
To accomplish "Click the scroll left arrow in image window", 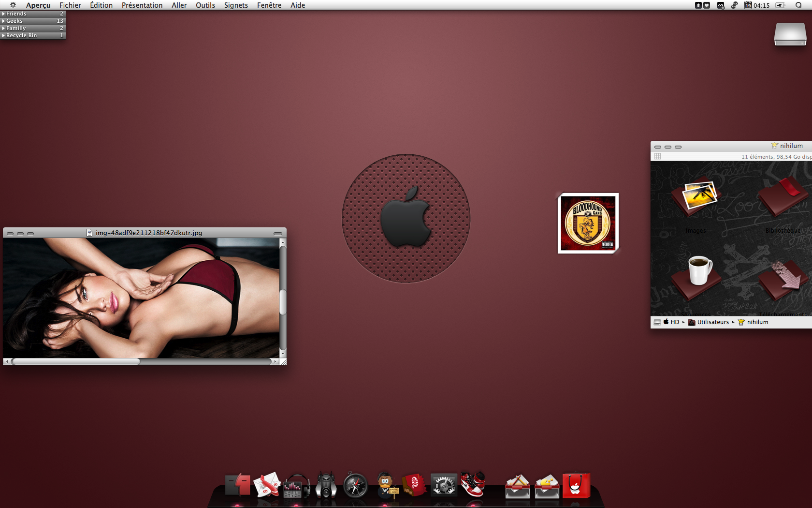I will pos(7,361).
